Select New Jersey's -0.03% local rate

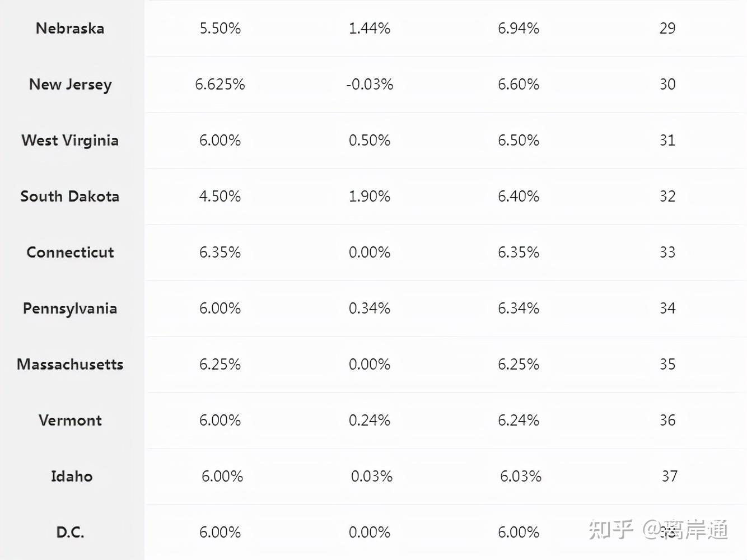point(370,85)
